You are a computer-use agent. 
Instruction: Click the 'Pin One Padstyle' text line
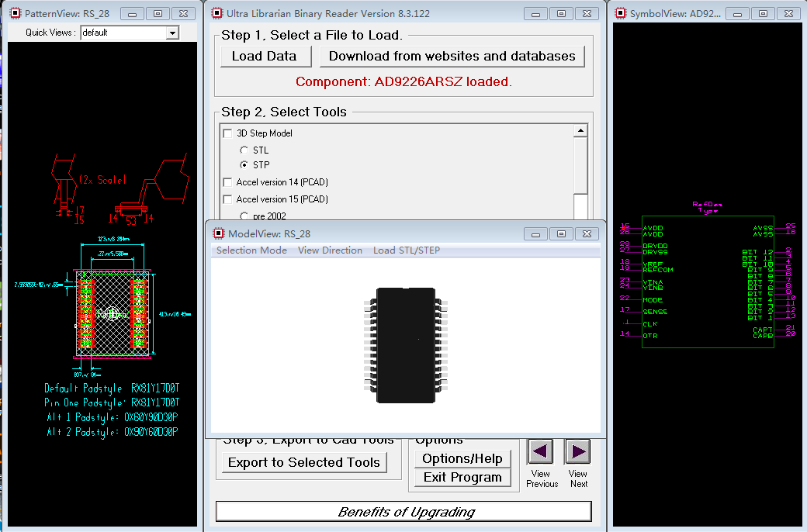pyautogui.click(x=112, y=402)
